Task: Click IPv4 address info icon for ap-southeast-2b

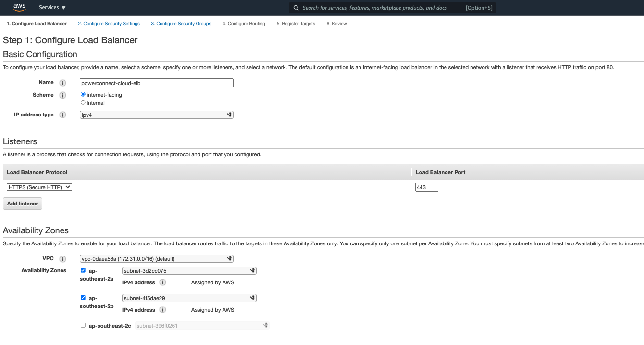Action: (163, 310)
